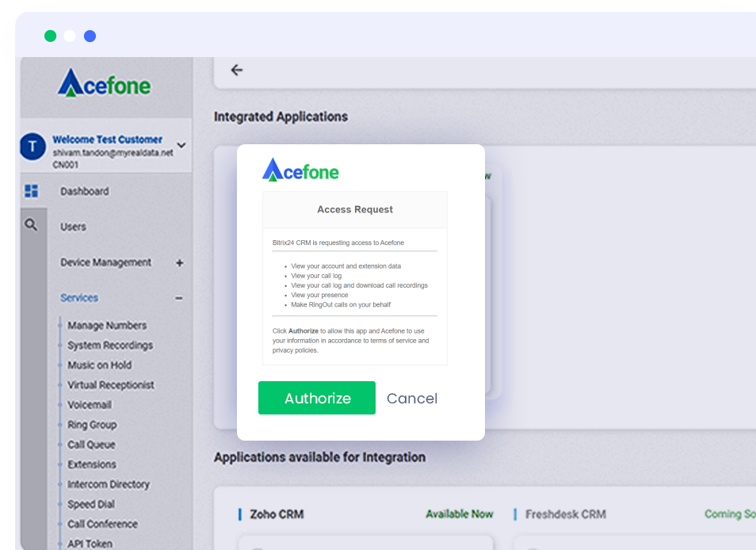756x550 pixels.
Task: Click the Acefone logo in sidebar
Action: click(x=105, y=84)
